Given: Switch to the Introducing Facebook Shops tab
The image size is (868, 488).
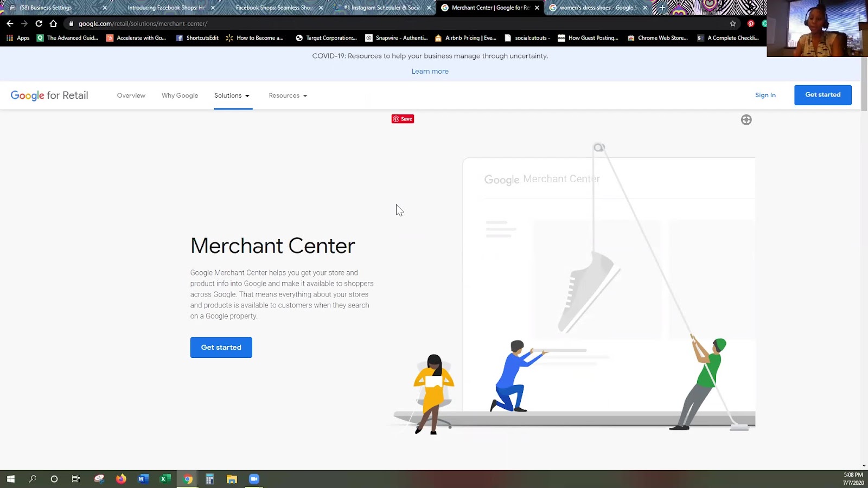Looking at the screenshot, I should (166, 8).
